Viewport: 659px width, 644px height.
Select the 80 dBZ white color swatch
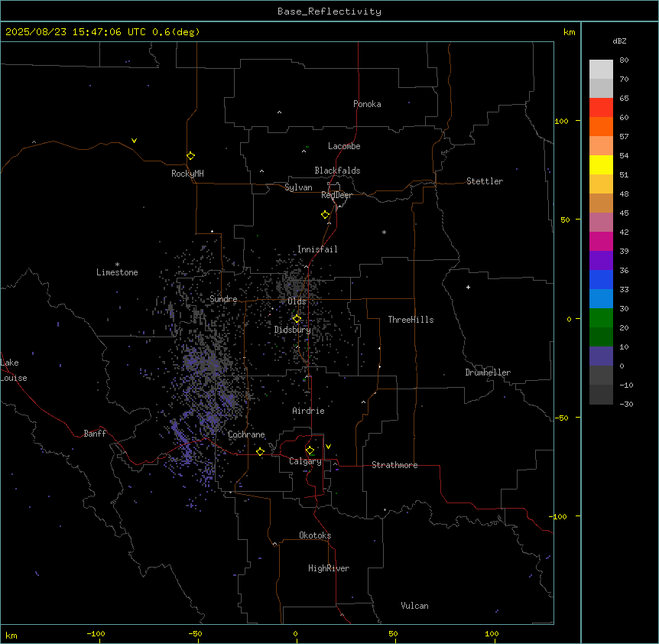coord(601,69)
